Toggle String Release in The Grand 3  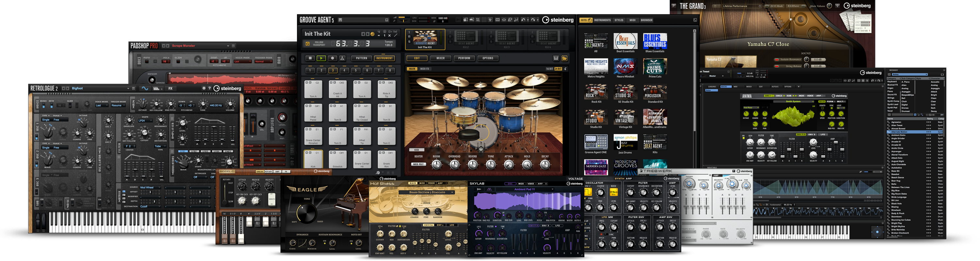[776, 66]
